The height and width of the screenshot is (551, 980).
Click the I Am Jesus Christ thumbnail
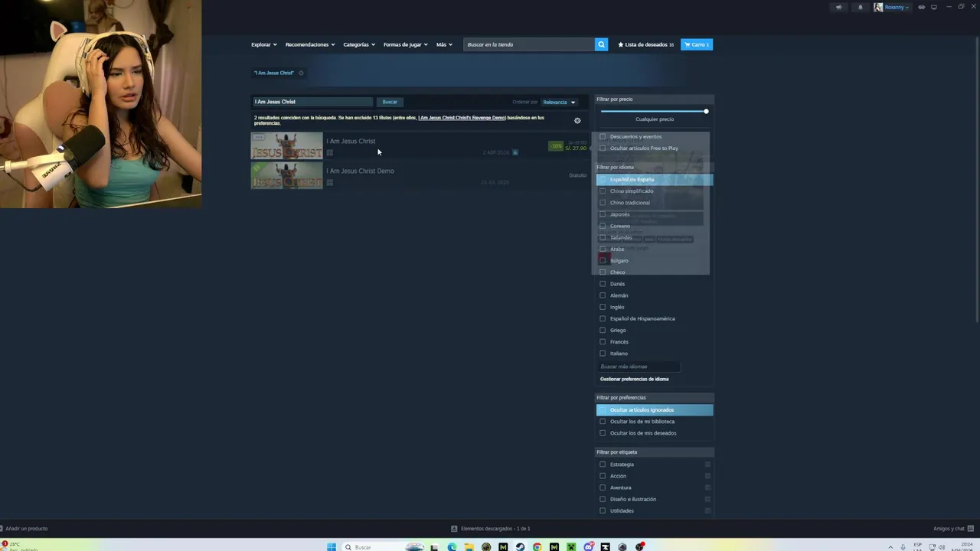[x=287, y=145]
